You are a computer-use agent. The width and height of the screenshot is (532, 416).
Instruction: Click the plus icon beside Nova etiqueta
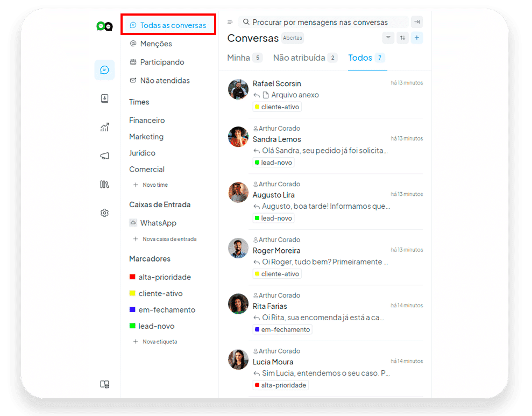[136, 341]
